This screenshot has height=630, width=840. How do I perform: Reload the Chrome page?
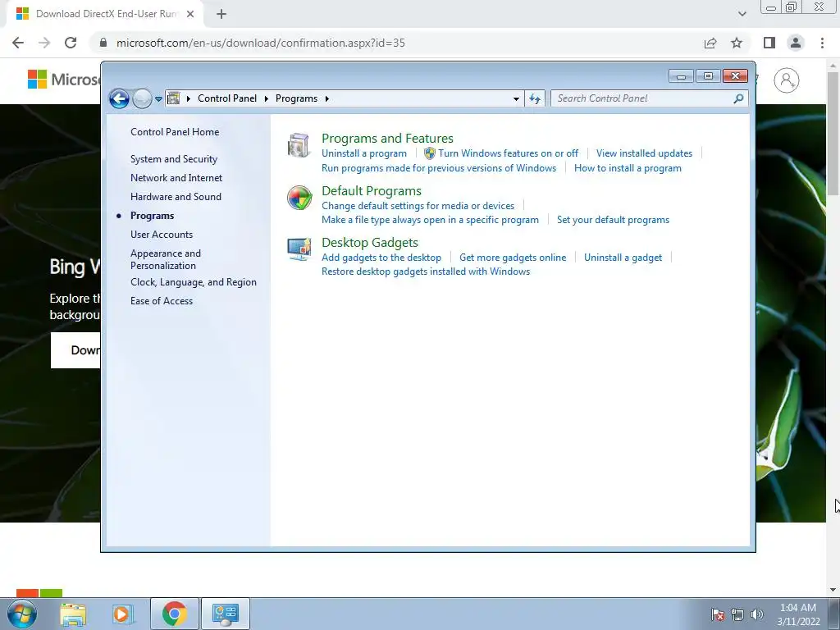click(71, 43)
